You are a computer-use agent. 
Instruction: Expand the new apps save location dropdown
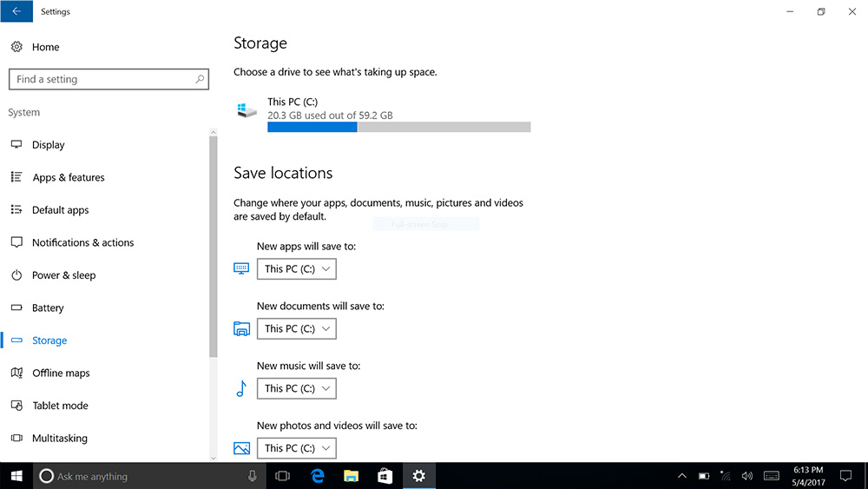tap(297, 269)
